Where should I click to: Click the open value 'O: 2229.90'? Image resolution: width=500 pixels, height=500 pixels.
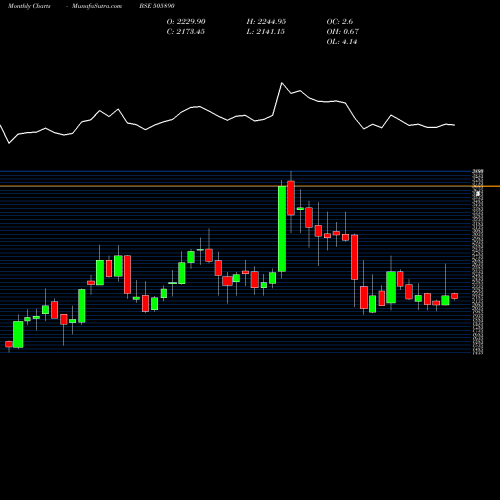tap(186, 21)
